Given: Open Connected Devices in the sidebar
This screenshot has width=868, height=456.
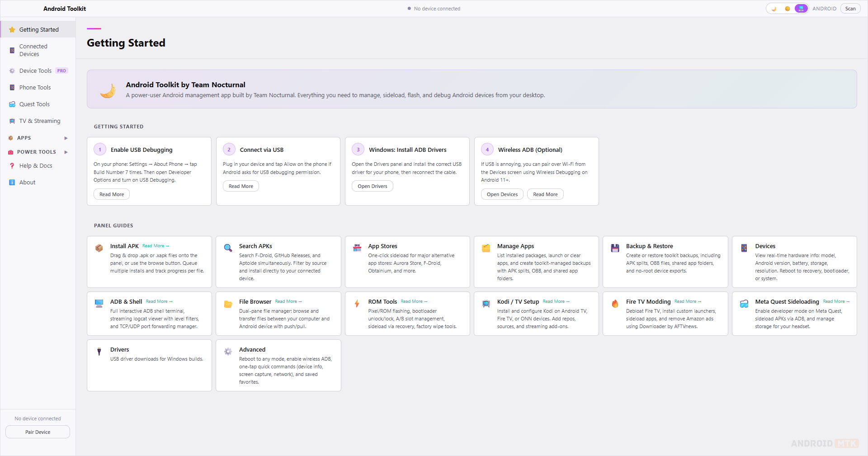Looking at the screenshot, I should (33, 50).
